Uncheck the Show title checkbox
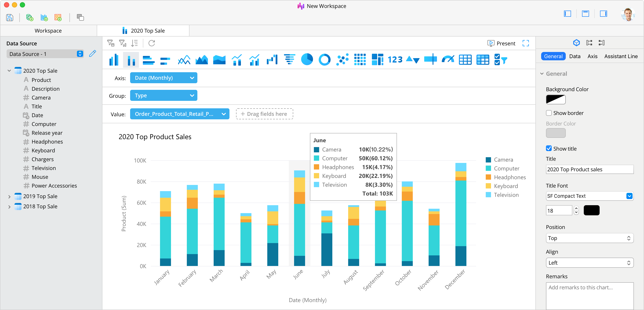Image resolution: width=644 pixels, height=310 pixels. point(549,148)
